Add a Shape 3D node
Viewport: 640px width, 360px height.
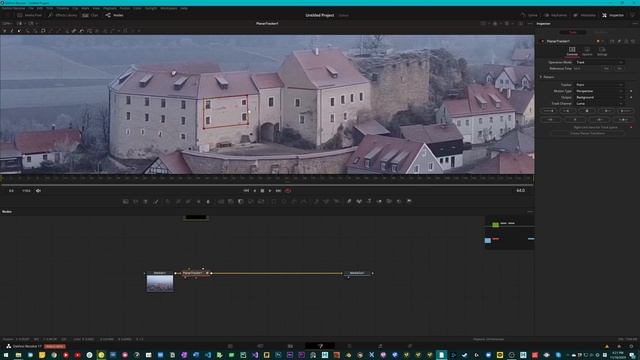pyautogui.click(x=359, y=201)
